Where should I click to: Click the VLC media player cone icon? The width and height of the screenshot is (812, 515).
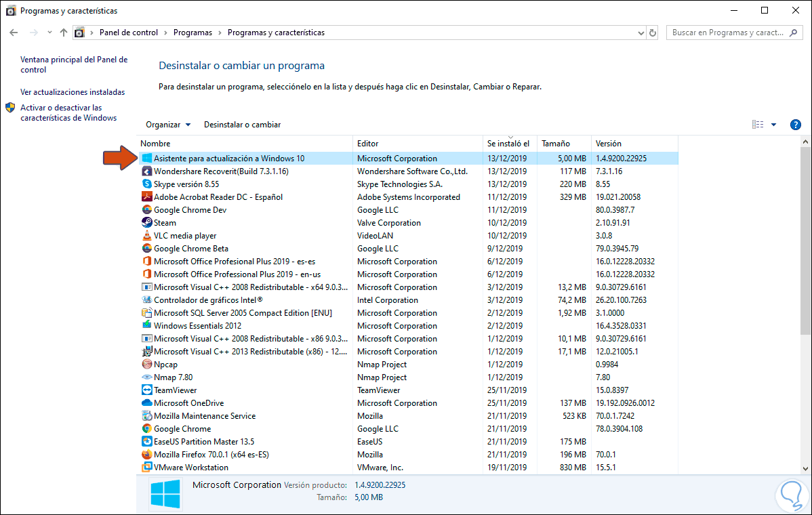click(146, 236)
